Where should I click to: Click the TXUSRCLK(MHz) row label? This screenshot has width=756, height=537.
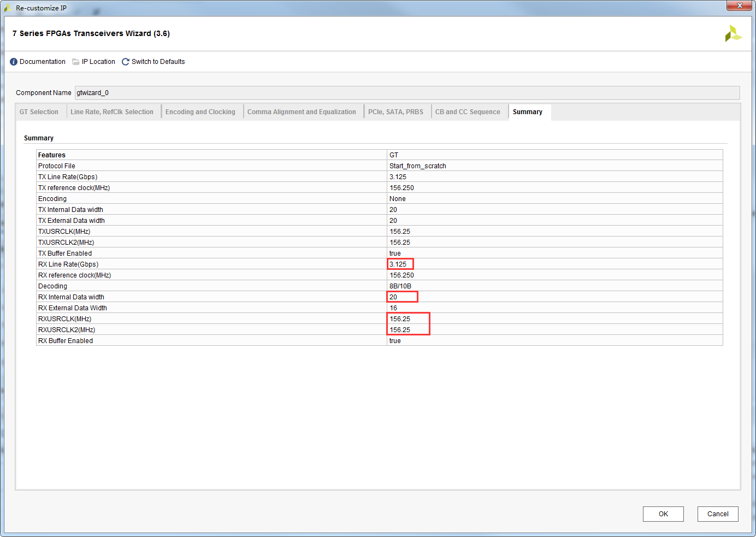pos(64,232)
